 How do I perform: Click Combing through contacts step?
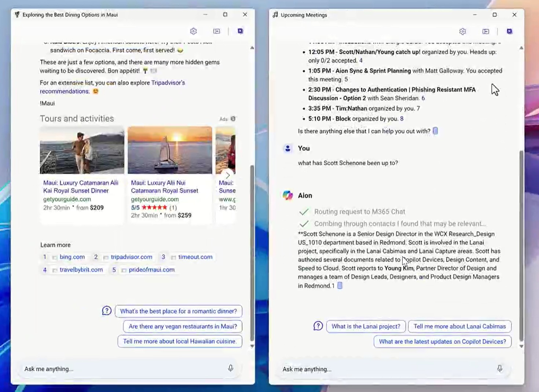[400, 224]
